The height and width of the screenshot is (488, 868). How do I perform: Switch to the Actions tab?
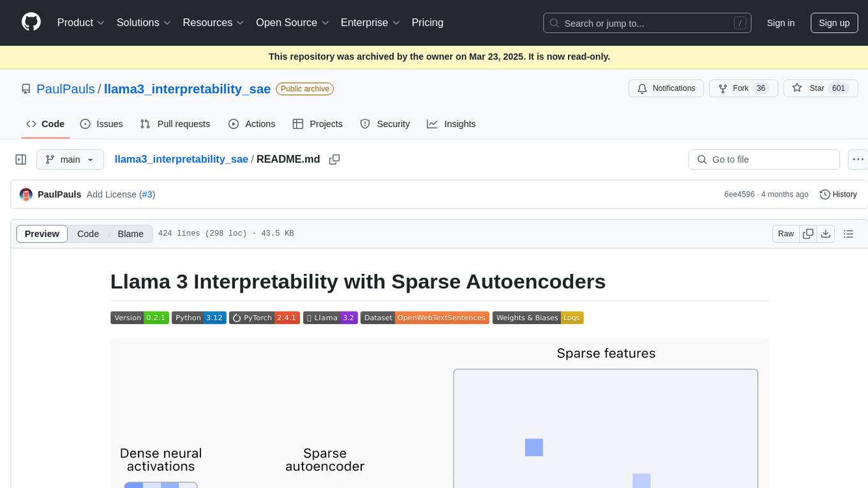[252, 124]
